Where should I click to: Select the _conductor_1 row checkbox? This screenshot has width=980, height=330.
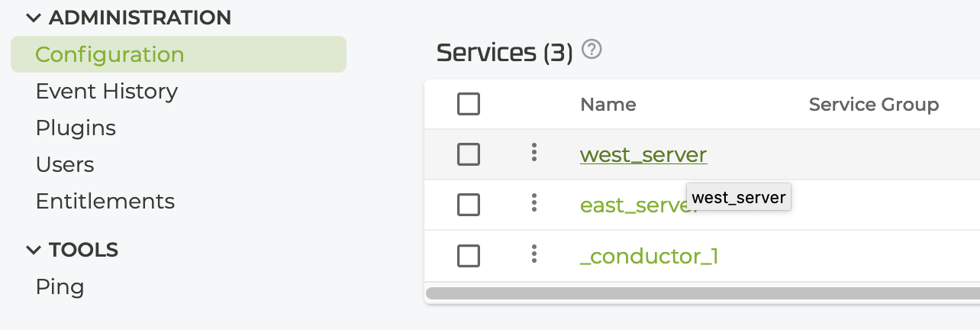point(469,256)
